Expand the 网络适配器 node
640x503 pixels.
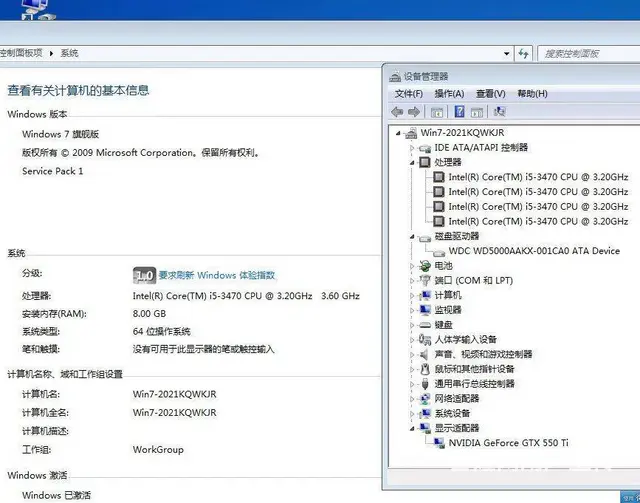click(412, 399)
